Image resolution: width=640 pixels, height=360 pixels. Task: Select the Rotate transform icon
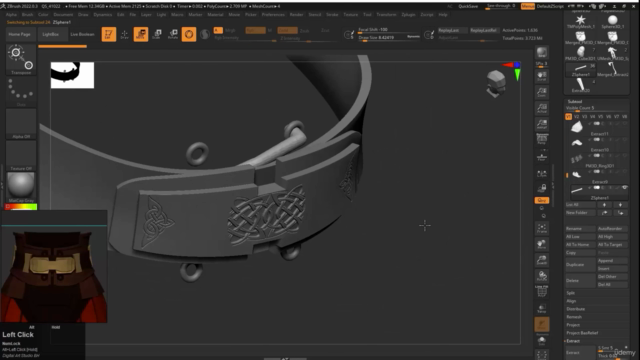tap(173, 34)
